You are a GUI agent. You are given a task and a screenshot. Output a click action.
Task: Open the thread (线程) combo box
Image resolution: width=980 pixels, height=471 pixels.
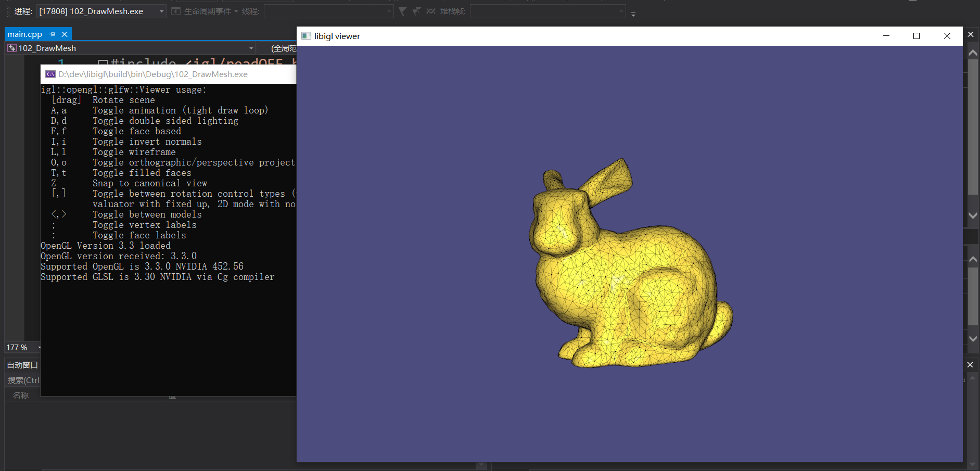[328, 11]
